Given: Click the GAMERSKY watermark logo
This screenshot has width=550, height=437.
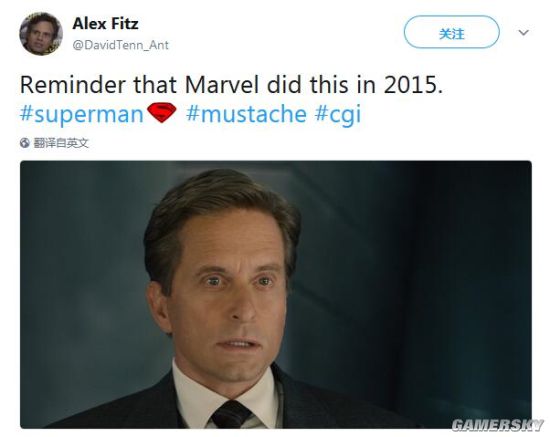Looking at the screenshot, I should [497, 425].
